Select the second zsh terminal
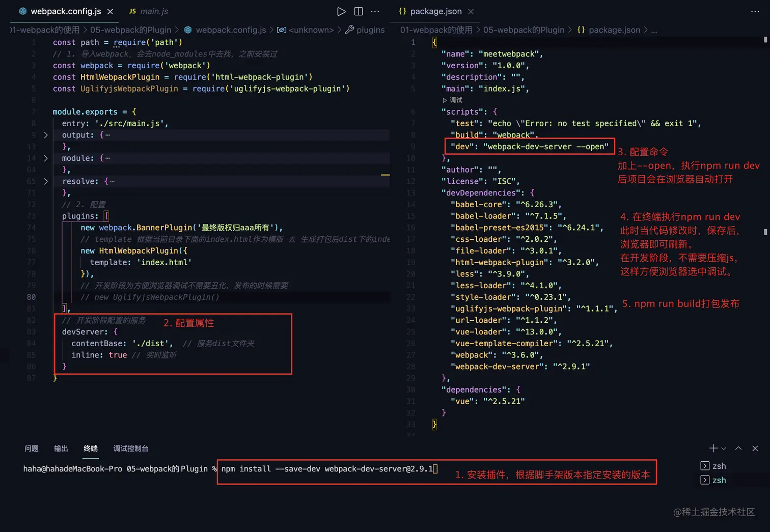This screenshot has width=770, height=532. coord(713,480)
